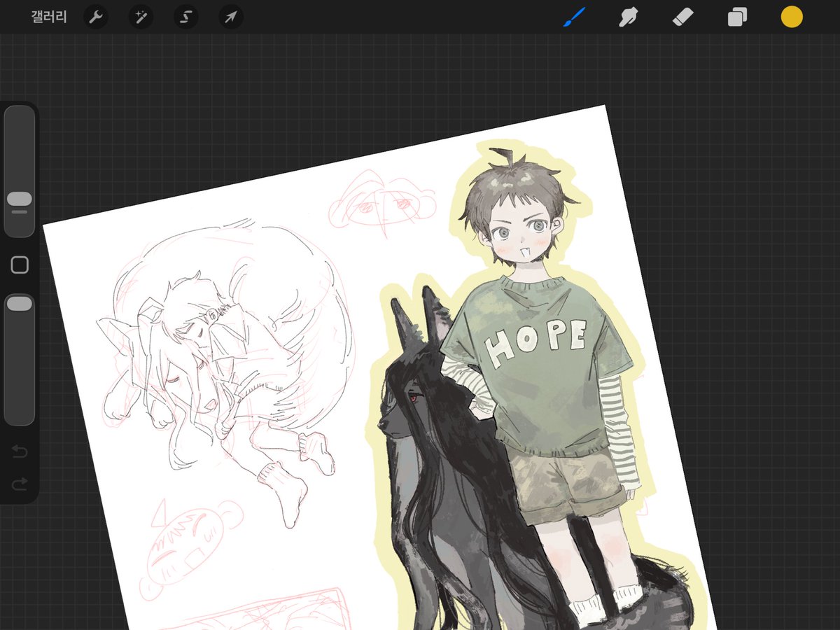The image size is (840, 630).
Task: Select the Eraser tool
Action: pos(682,17)
